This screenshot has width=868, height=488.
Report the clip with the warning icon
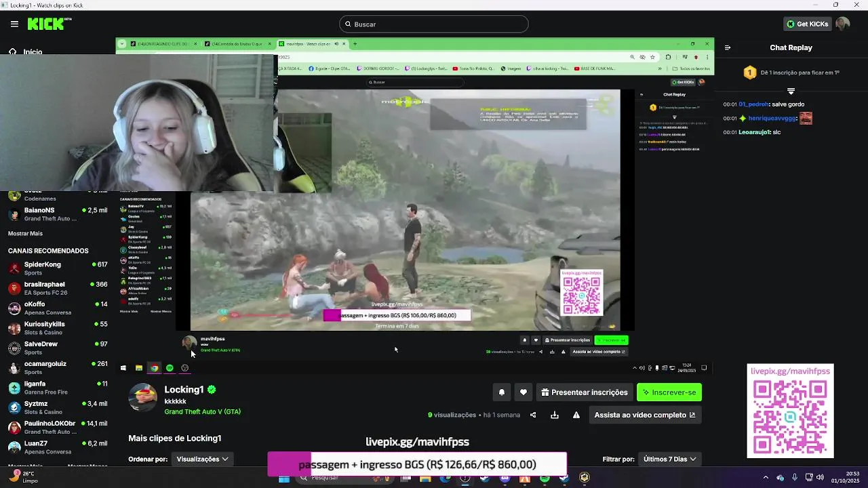coord(576,415)
